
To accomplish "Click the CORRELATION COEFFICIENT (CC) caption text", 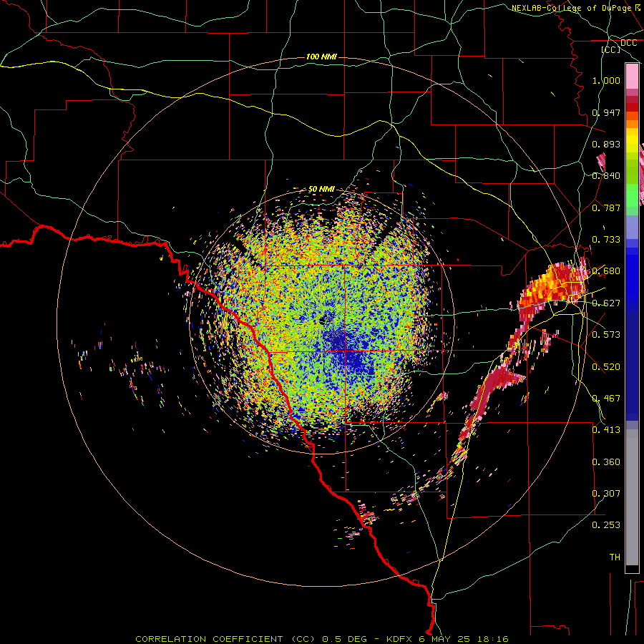I will coord(225,639).
